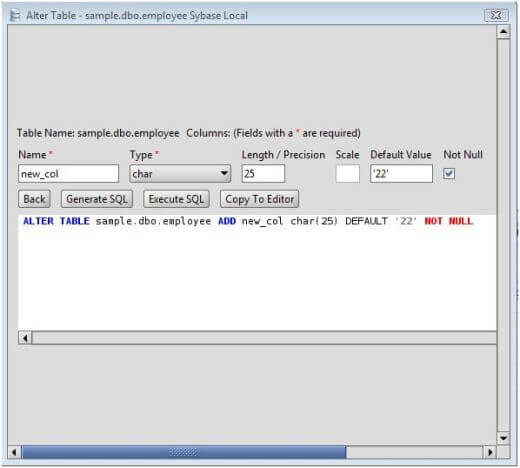Click the bottom scrollbar right arrow
Screen dimensions: 520x468
point(490,452)
